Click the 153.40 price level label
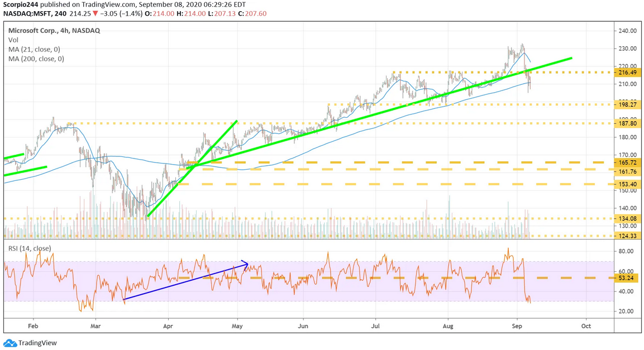This screenshot has width=644, height=350. 627,184
